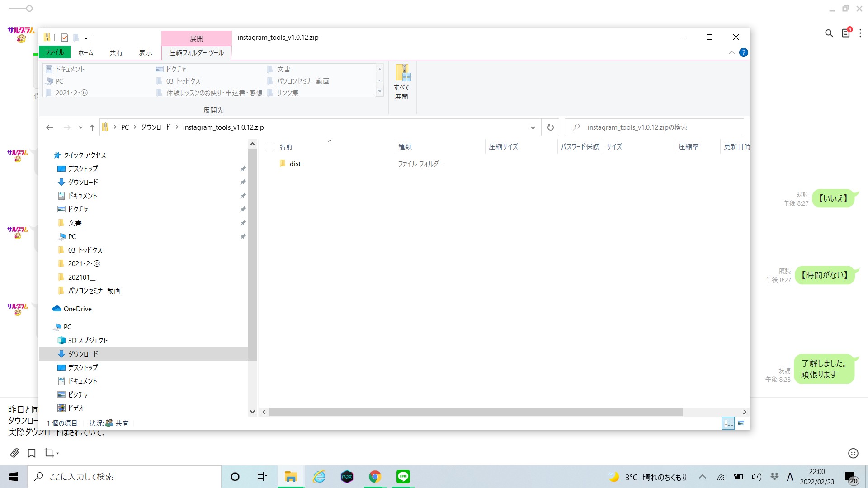Click the properties checkmark icon in the quick access toolbar

(65, 38)
